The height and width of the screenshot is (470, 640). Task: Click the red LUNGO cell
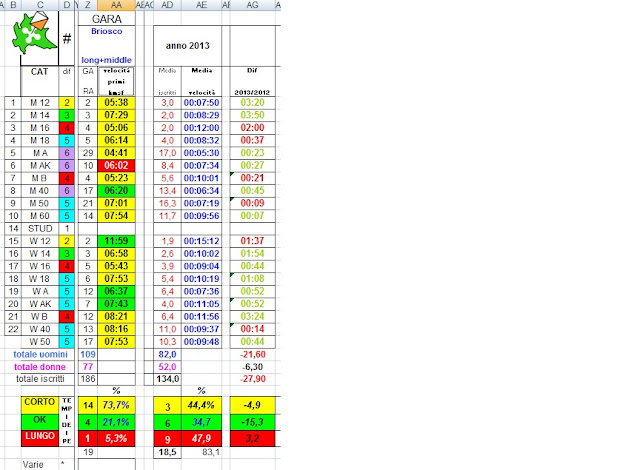pyautogui.click(x=40, y=437)
